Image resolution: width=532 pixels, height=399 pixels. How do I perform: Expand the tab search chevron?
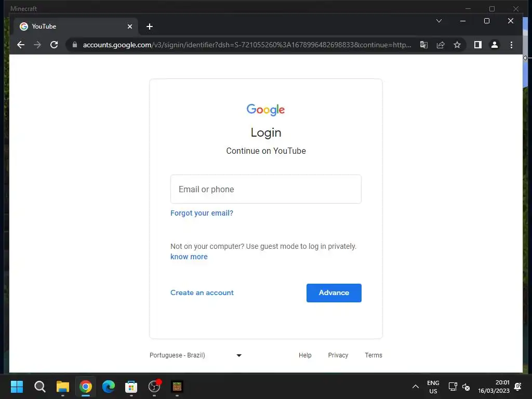438,21
